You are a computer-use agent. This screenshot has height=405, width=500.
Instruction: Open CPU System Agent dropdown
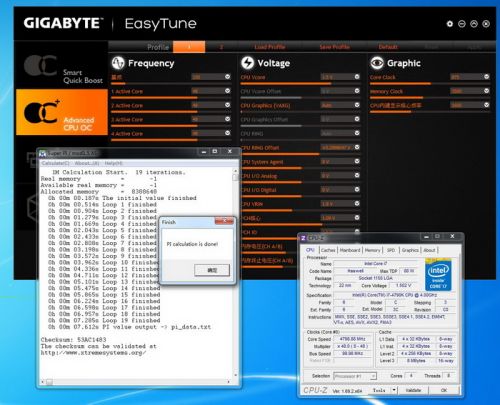357,161
